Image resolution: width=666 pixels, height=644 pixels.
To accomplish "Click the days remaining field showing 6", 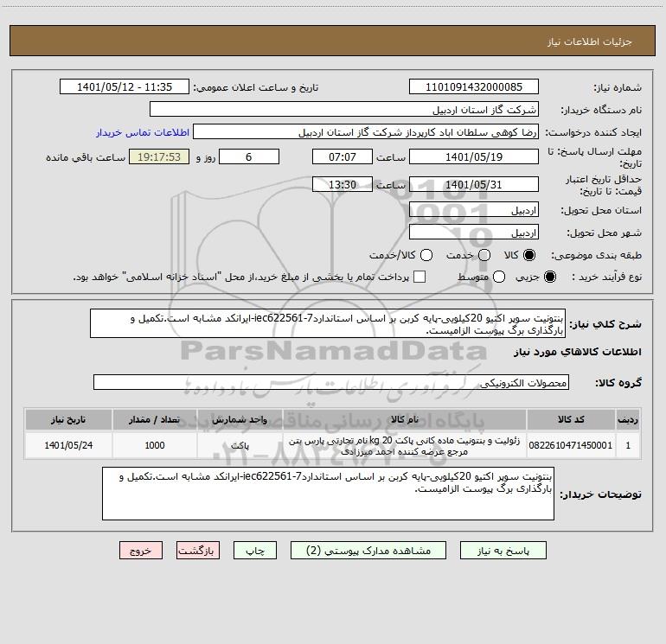I will 249,156.
